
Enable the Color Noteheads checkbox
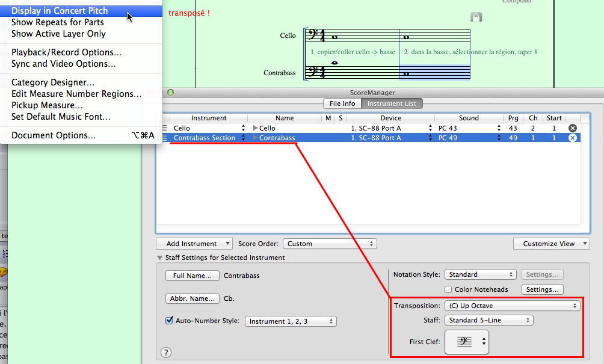pos(448,289)
